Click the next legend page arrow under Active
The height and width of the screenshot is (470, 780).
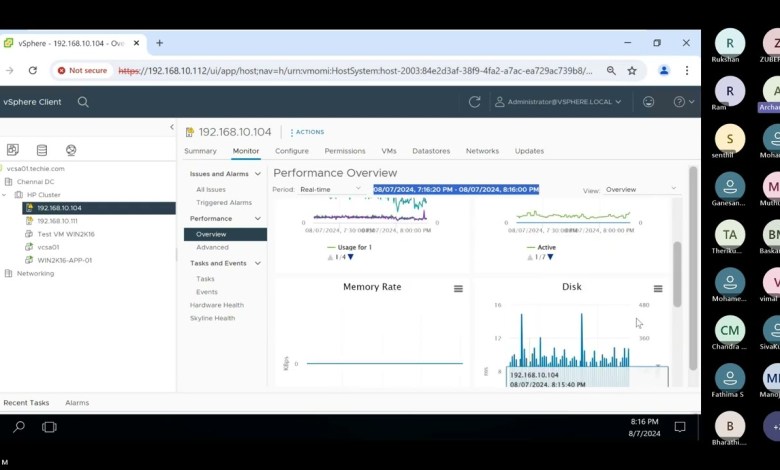(x=550, y=257)
